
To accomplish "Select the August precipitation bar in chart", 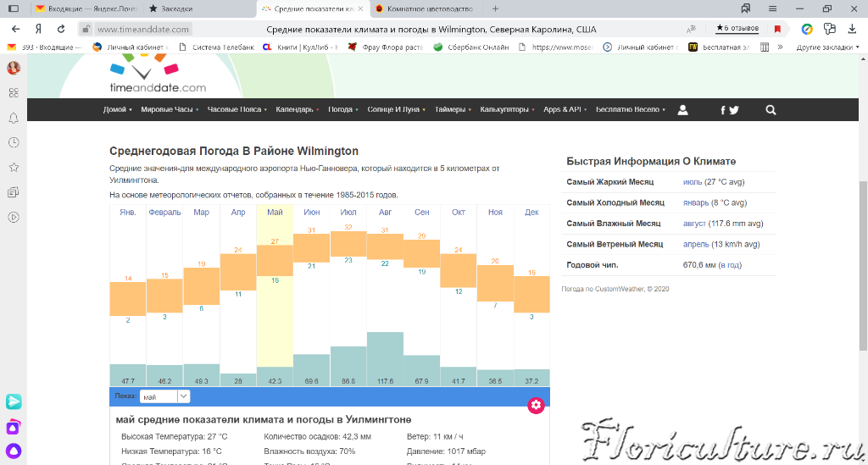I will (x=385, y=359).
